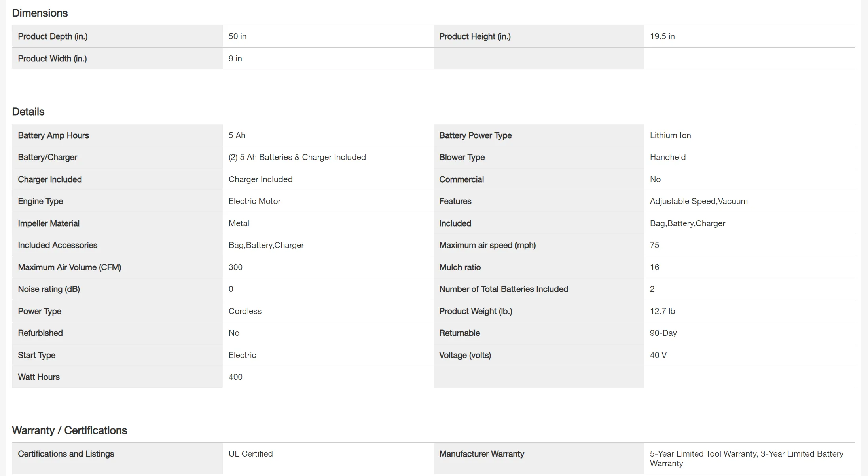Click the Lithium Ion battery type value
The height and width of the screenshot is (476, 868).
pyautogui.click(x=670, y=135)
